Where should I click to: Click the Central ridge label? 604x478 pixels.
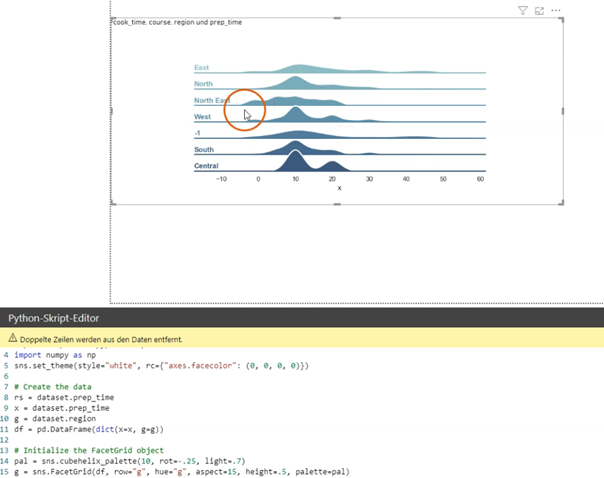click(x=206, y=166)
